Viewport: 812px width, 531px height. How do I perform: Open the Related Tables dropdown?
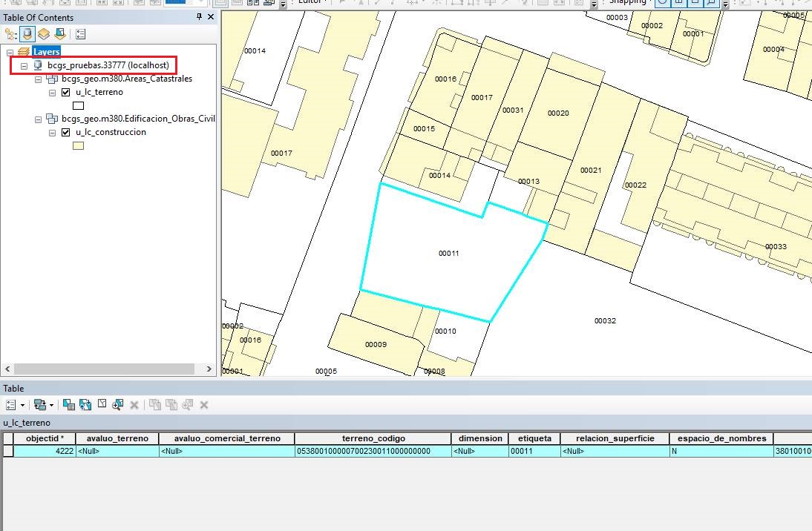pos(42,405)
